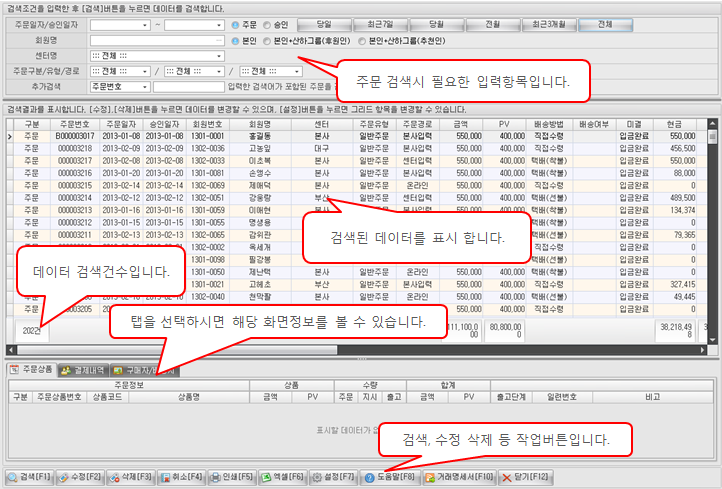Click the 회원명 input field
The width and height of the screenshot is (722, 489).
tap(157, 41)
